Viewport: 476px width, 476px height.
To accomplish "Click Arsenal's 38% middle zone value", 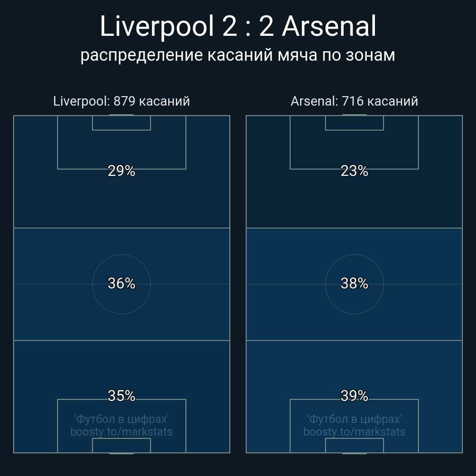I will tap(354, 283).
